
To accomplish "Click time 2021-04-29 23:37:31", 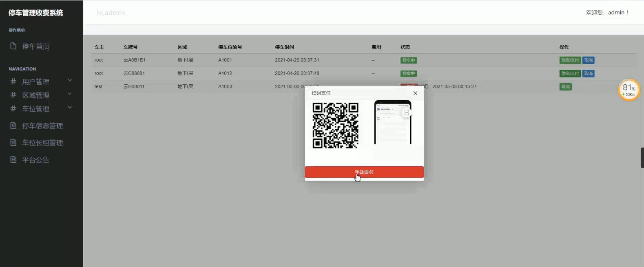I will pyautogui.click(x=297, y=60).
